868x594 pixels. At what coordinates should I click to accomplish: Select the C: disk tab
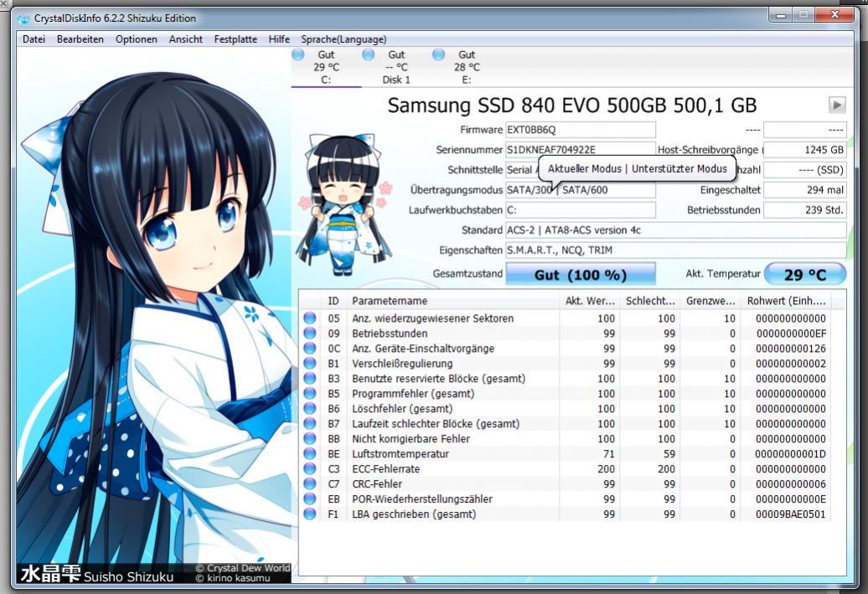pos(326,68)
